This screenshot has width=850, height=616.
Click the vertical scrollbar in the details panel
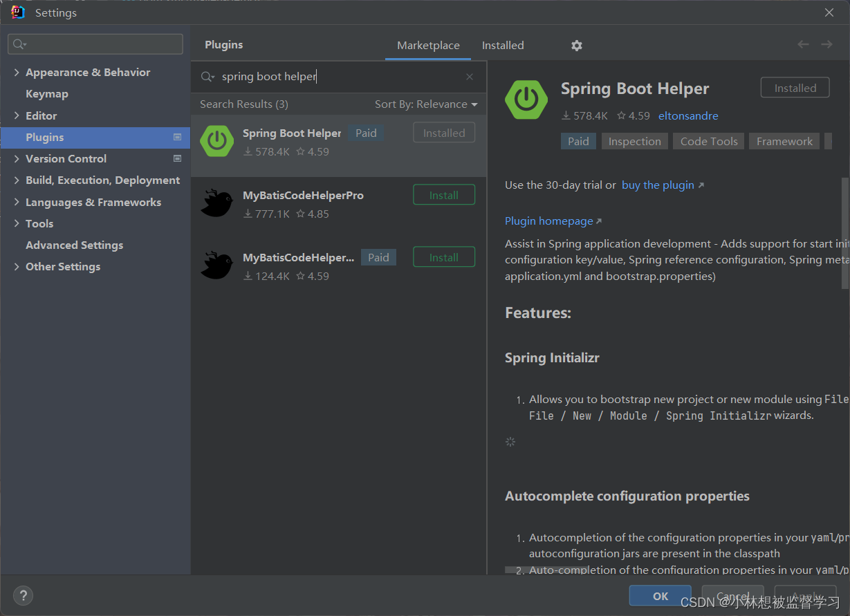[x=844, y=233]
